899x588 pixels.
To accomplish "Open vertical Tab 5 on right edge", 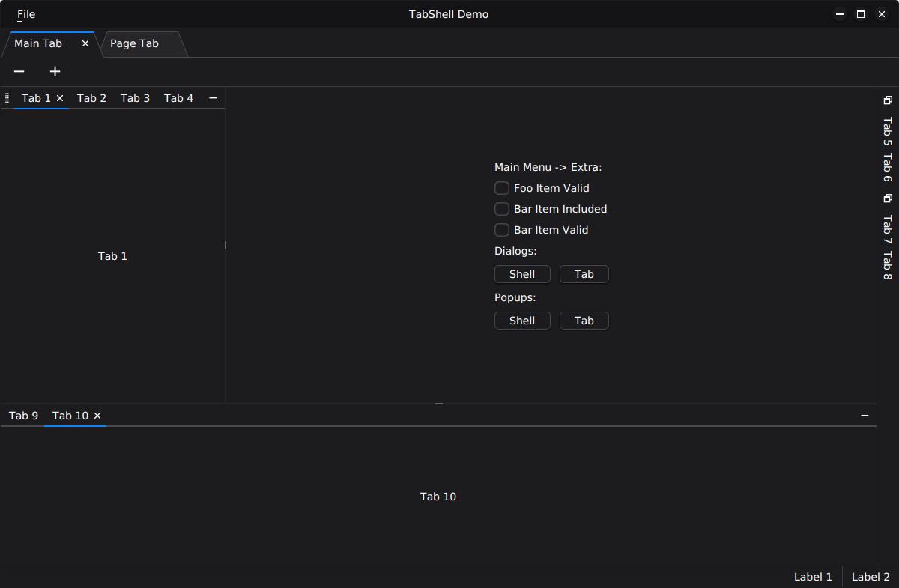I will (x=888, y=131).
